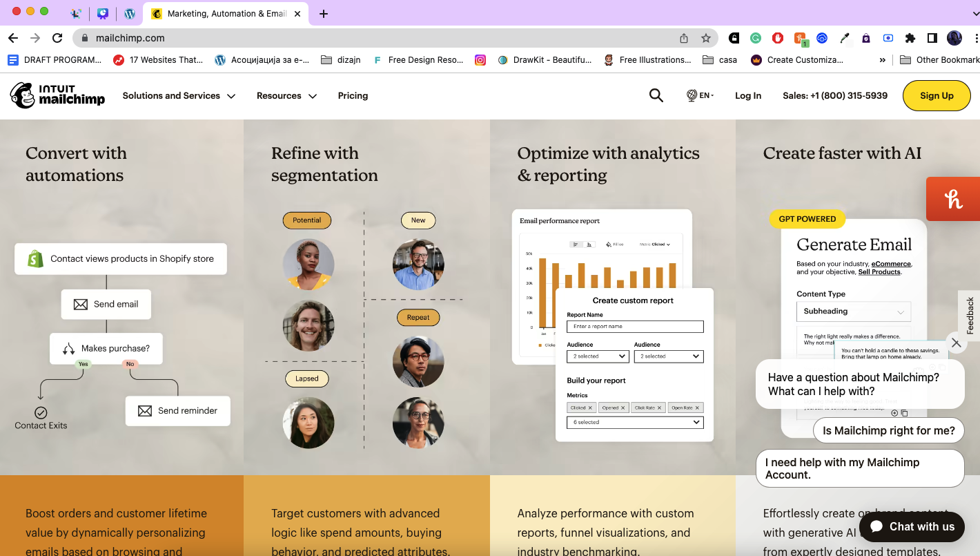Viewport: 980px width, 556px height.
Task: Open Chrome's three-dot menu
Action: click(976, 38)
